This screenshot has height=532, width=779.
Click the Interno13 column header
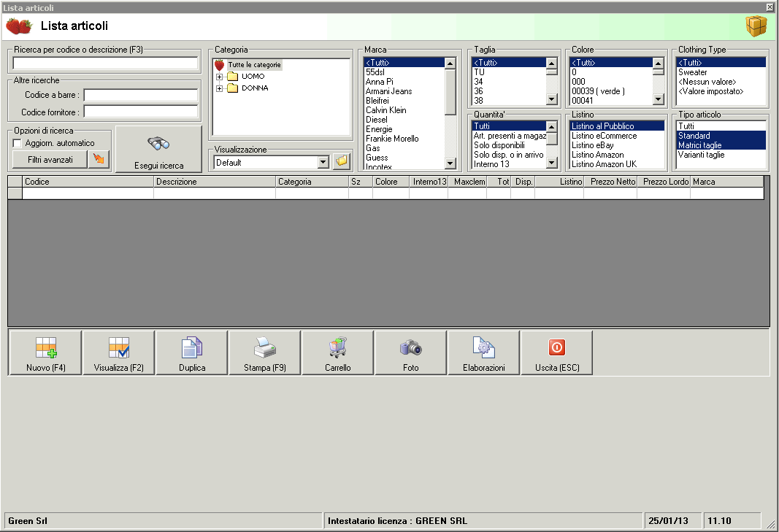click(429, 182)
